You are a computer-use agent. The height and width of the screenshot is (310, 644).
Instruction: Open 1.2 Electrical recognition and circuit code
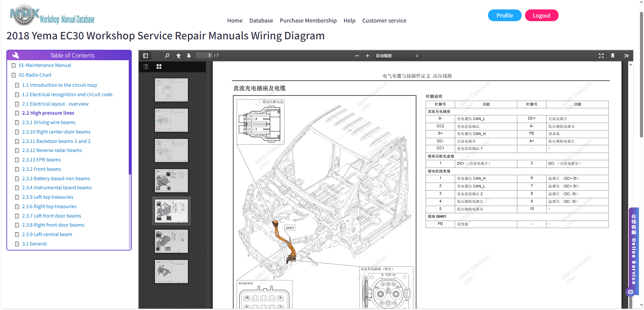(x=68, y=94)
